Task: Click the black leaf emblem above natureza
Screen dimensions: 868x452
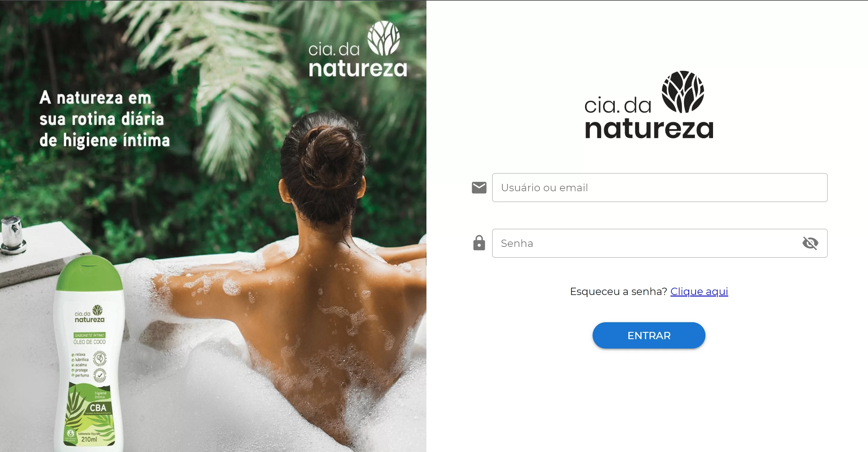Action: pyautogui.click(x=683, y=92)
